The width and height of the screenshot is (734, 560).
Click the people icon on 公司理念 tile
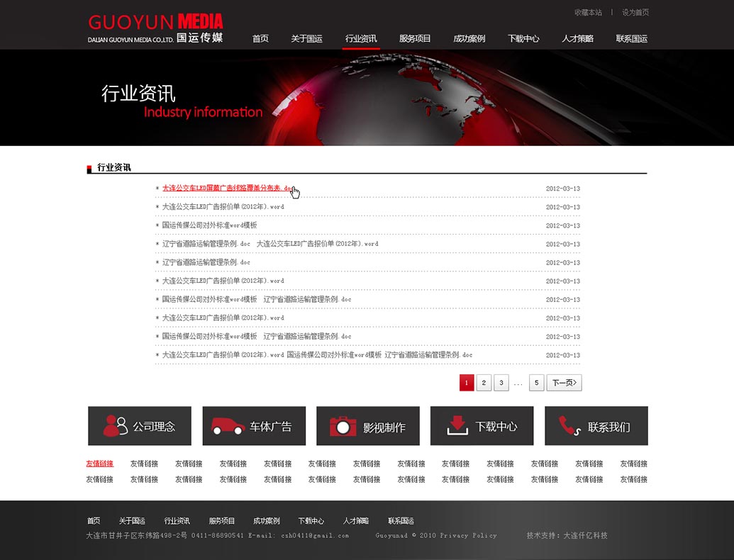tap(115, 426)
